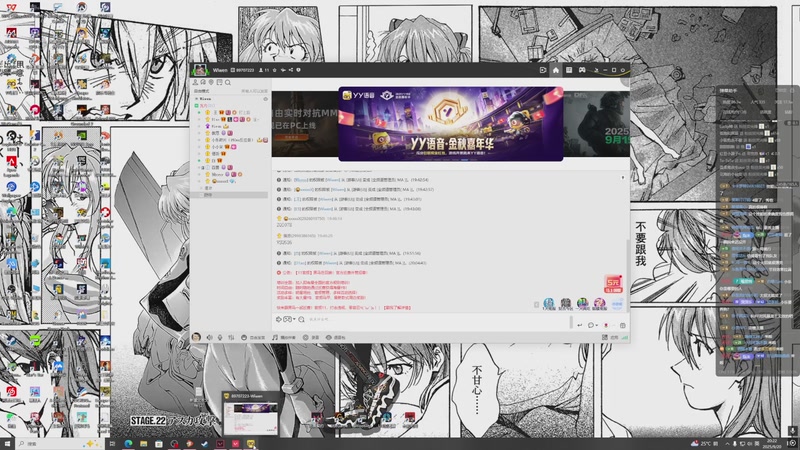This screenshot has width=800, height=450.
Task: Select the Fire user row in the member list
Action: tap(231, 119)
